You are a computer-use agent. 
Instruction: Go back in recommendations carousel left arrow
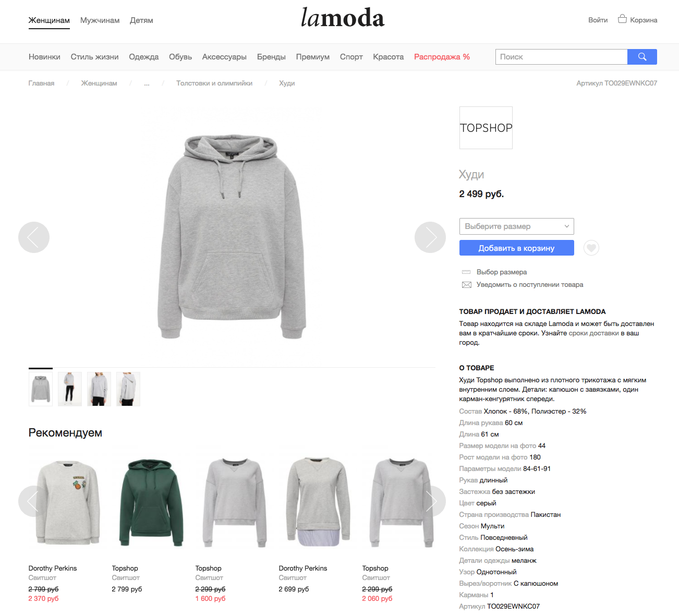click(31, 501)
